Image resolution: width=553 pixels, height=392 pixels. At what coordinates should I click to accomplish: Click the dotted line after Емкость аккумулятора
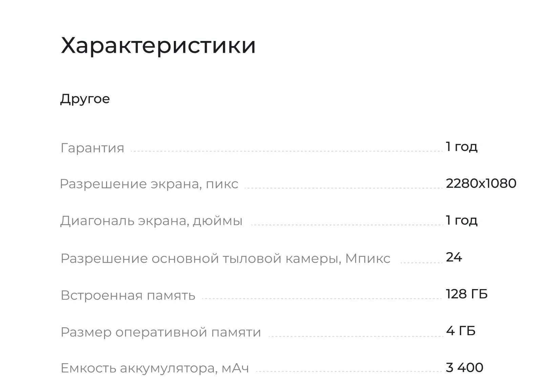pyautogui.click(x=349, y=371)
